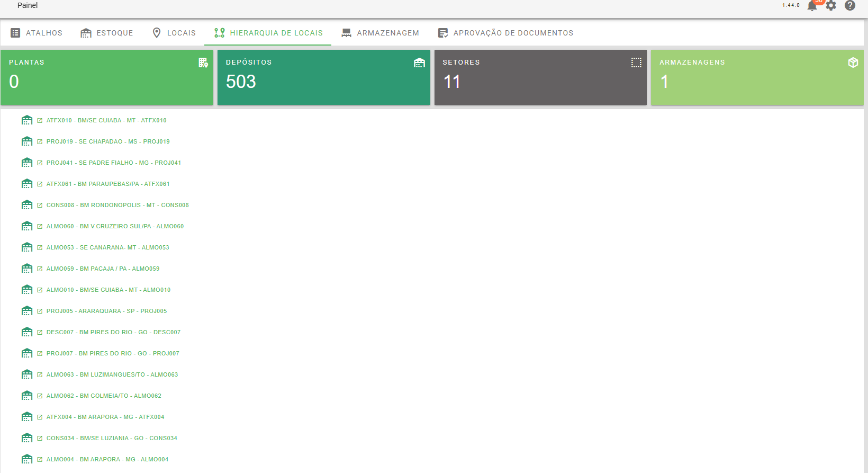
Task: Click warehouse icon of PROJ019 Chapadao
Action: [27, 141]
